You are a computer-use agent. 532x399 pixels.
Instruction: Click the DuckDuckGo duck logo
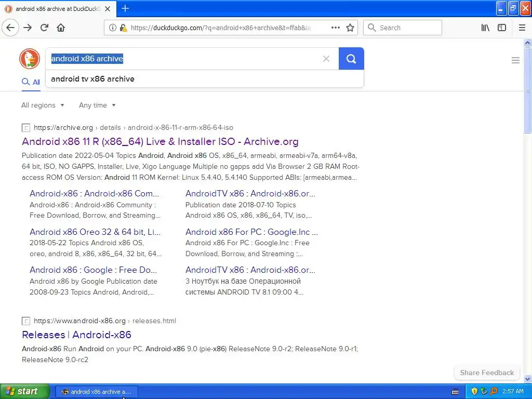click(30, 59)
